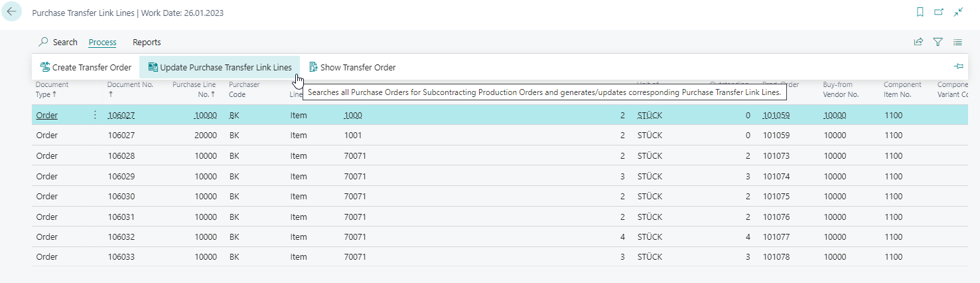Share the list via share icon
The image size is (980, 283).
tap(918, 42)
